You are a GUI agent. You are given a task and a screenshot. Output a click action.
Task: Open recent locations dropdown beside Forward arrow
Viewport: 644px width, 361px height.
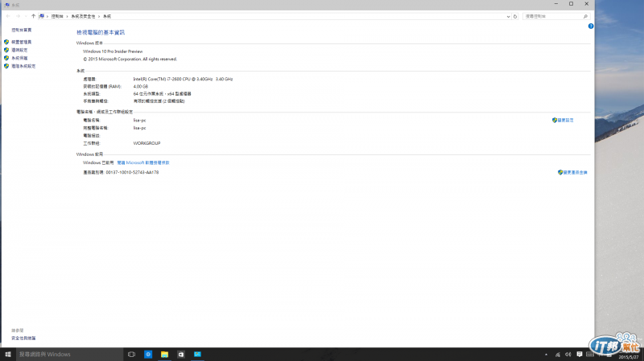[x=26, y=16]
